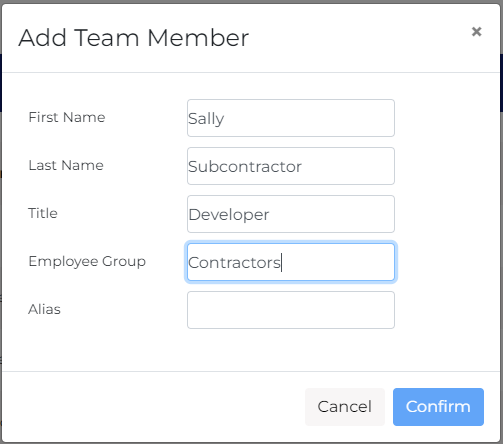The image size is (503, 444).
Task: Focus the empty Alias field
Action: [291, 310]
